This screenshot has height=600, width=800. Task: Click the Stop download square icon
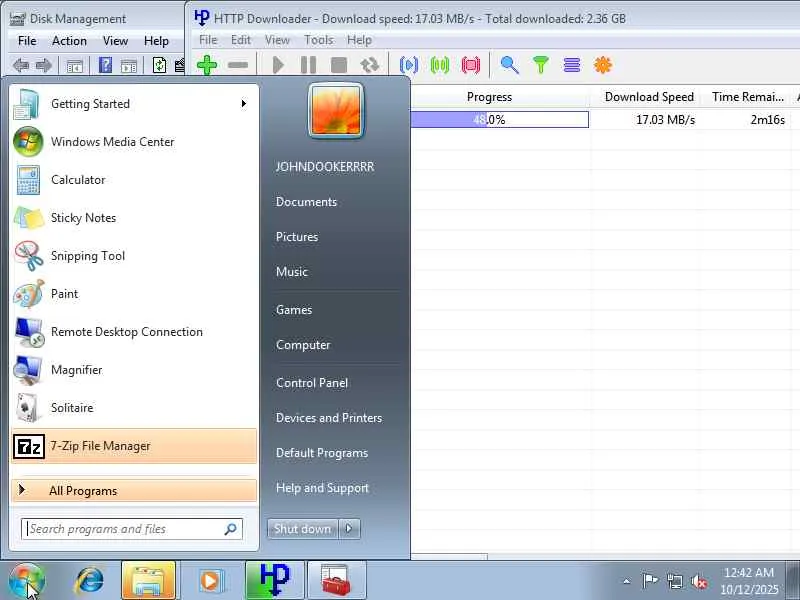pos(339,65)
